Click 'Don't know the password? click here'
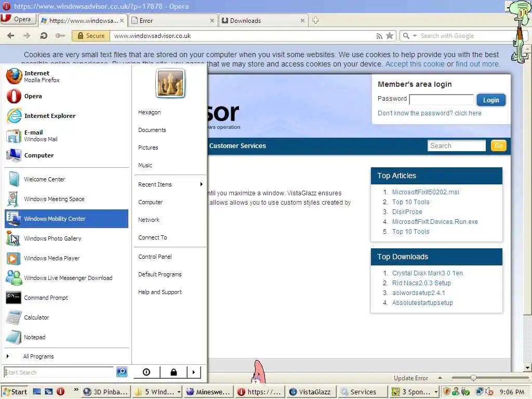This screenshot has height=399, width=532. [x=429, y=113]
